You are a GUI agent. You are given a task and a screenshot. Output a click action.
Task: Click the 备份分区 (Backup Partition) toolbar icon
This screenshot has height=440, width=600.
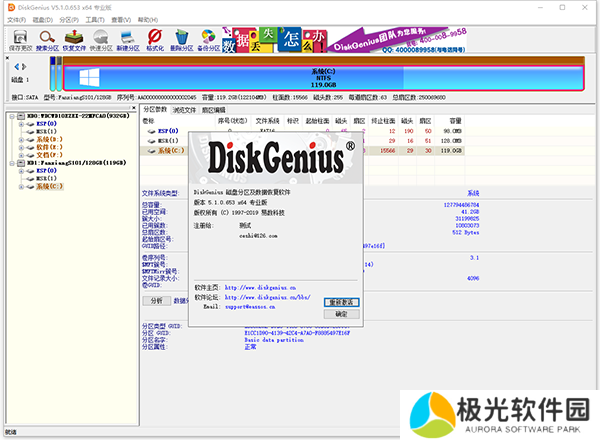pos(208,41)
